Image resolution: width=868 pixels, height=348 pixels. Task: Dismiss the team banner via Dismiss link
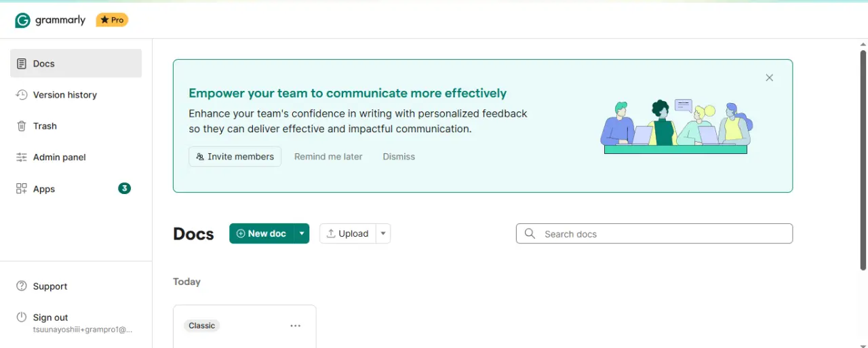point(399,157)
